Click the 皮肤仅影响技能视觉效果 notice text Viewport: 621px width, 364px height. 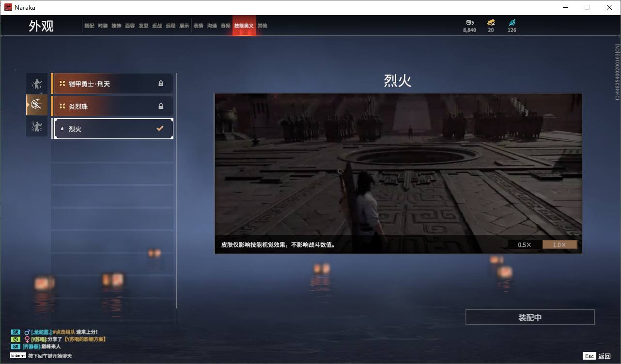tap(278, 245)
